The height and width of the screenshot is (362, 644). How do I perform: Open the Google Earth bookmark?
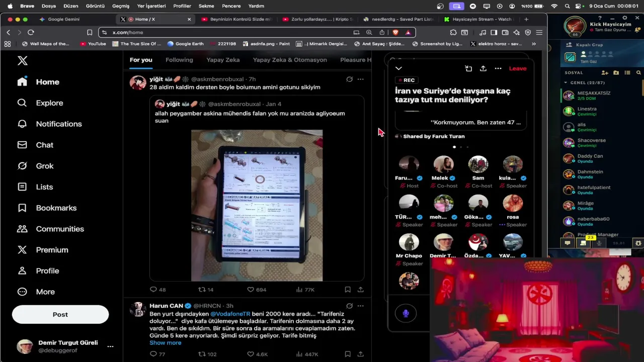coord(185,44)
